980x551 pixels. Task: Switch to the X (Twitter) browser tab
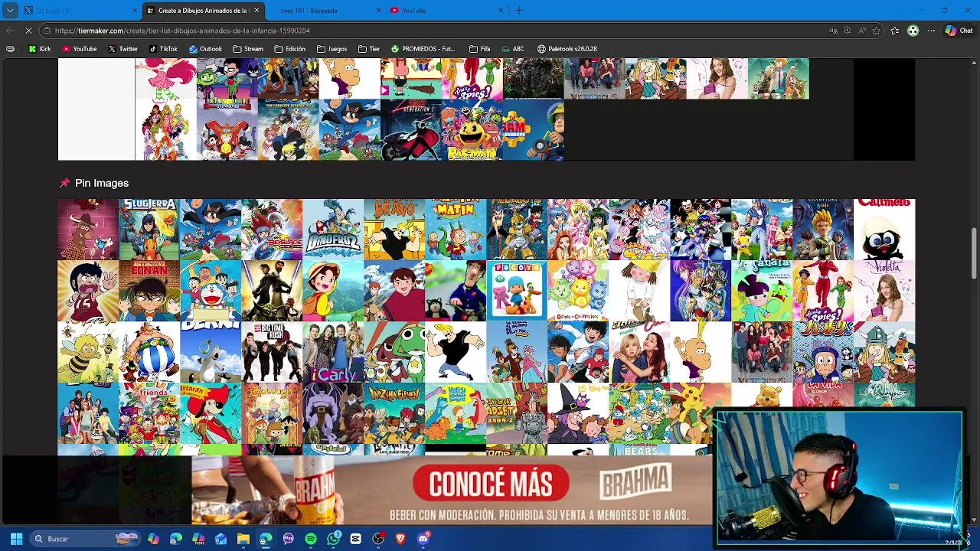coord(80,10)
